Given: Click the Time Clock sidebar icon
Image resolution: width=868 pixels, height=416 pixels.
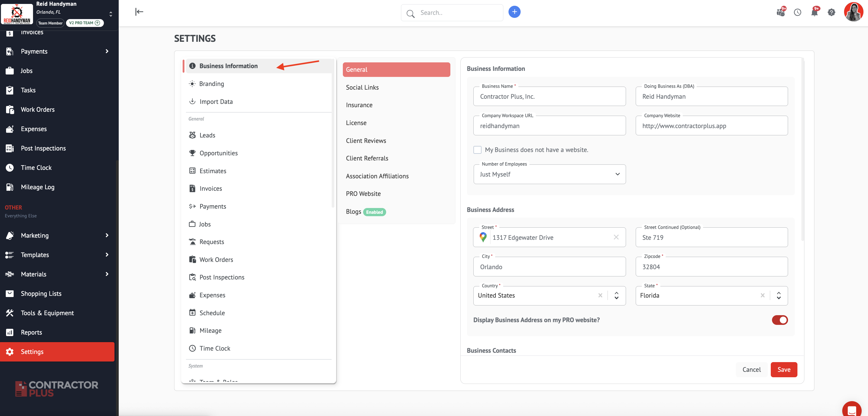Looking at the screenshot, I should click(x=10, y=168).
